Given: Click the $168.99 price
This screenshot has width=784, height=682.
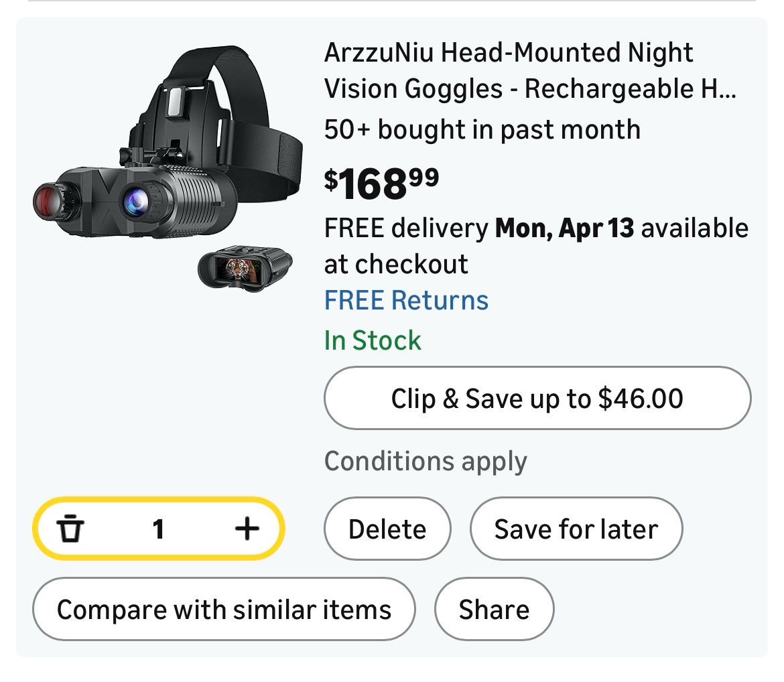Looking at the screenshot, I should pos(382,182).
